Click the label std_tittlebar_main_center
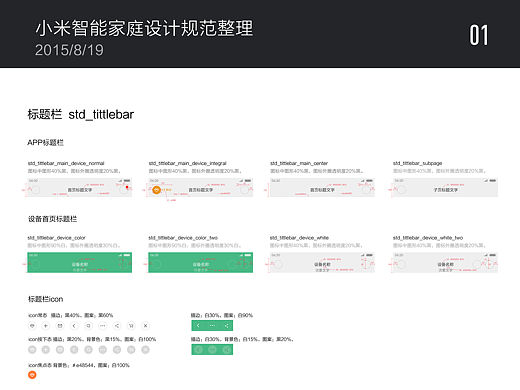The height and width of the screenshot is (390, 520). click(299, 163)
